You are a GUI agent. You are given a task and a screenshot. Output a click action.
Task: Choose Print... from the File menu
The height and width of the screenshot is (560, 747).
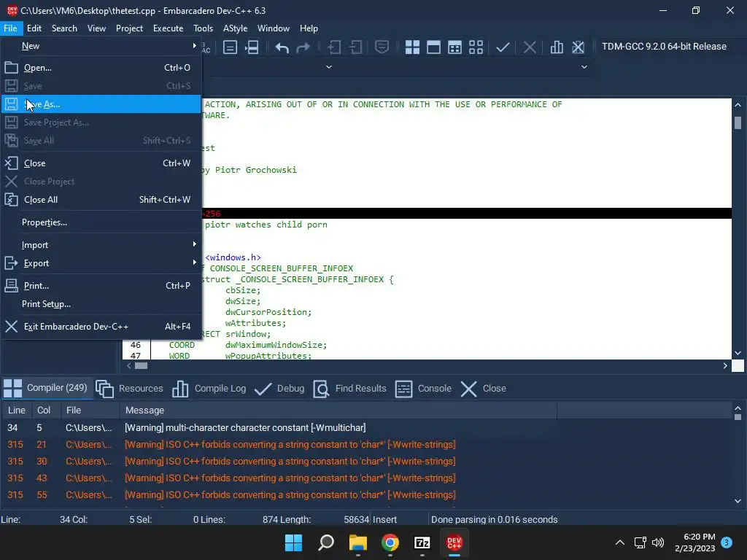click(101, 286)
